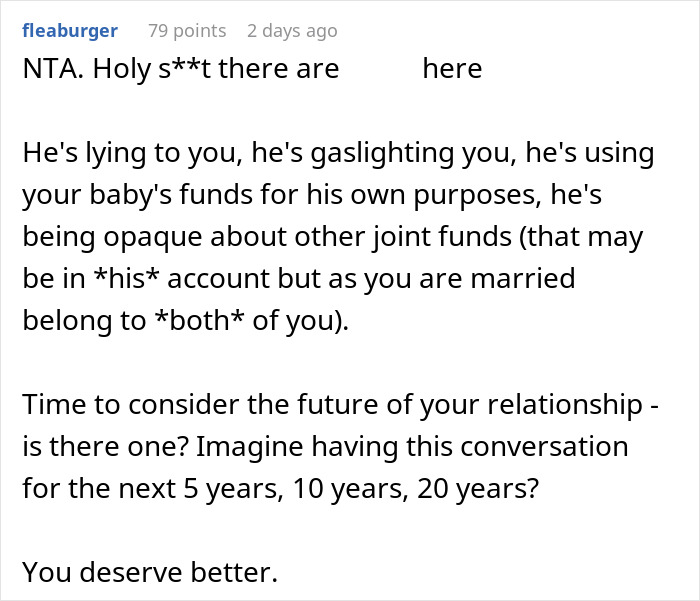This screenshot has height=601, width=700.
Task: Click the word 'here' on the first line
Action: click(x=452, y=68)
